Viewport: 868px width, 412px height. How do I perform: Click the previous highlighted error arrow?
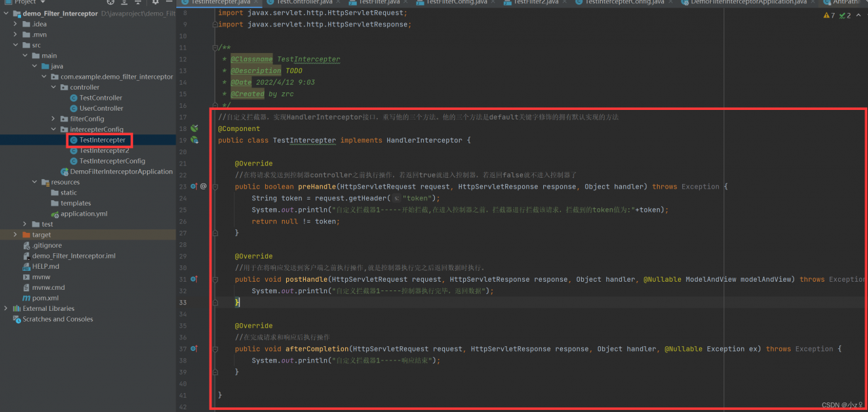click(858, 15)
